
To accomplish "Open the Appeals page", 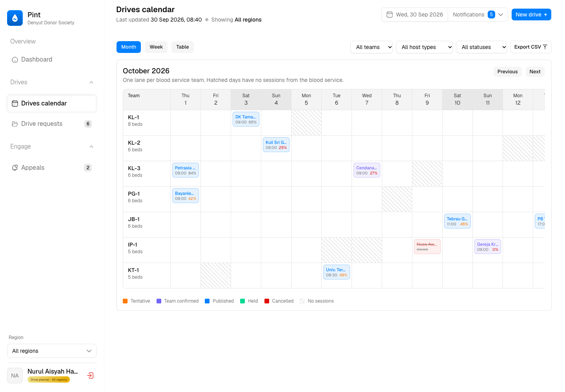I will click(x=52, y=168).
